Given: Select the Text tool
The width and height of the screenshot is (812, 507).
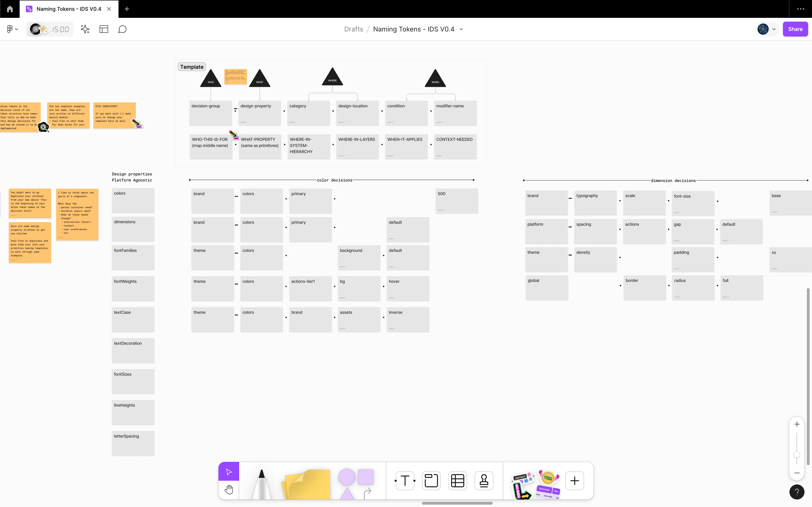Looking at the screenshot, I should click(x=405, y=480).
